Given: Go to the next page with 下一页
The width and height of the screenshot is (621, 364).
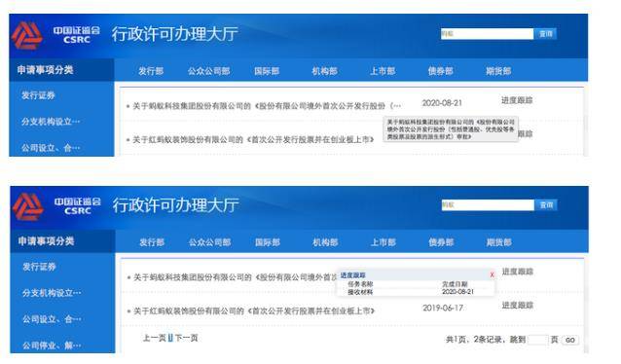Looking at the screenshot, I should (186, 338).
